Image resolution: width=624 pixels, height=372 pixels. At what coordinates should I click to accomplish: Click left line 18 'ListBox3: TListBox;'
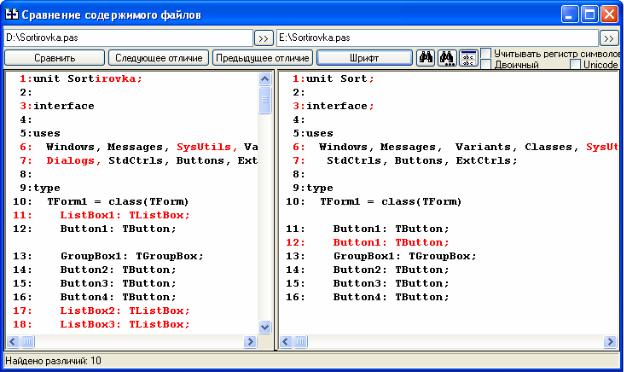click(125, 324)
